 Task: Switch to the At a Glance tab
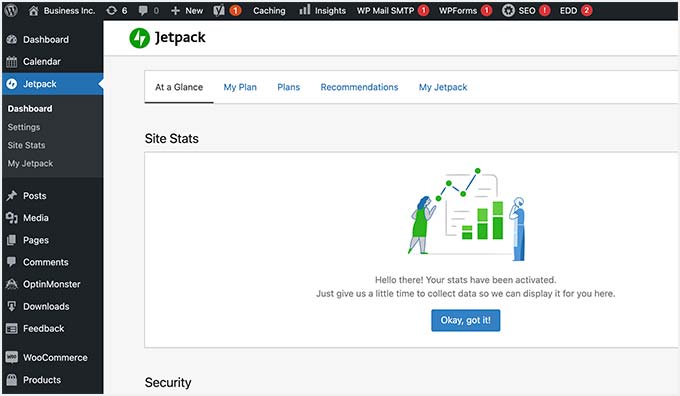coord(179,87)
